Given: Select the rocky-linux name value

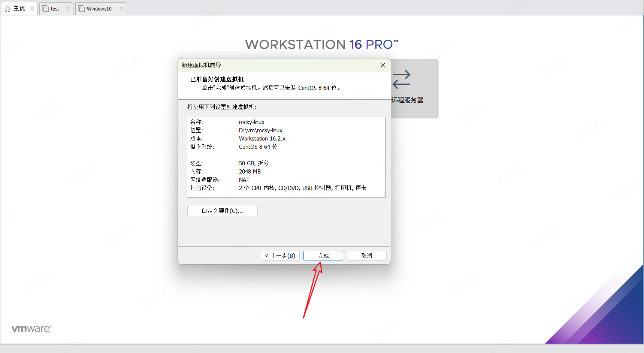Looking at the screenshot, I should click(252, 122).
